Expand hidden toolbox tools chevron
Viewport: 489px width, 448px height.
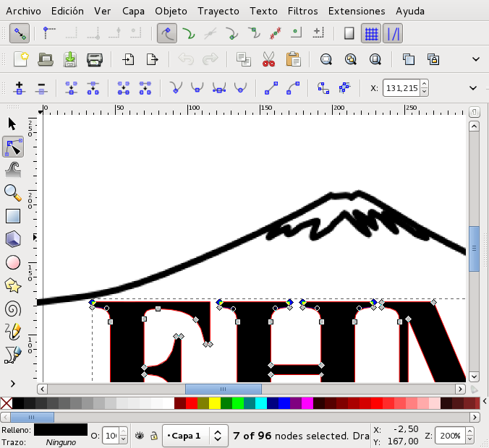pos(13,384)
